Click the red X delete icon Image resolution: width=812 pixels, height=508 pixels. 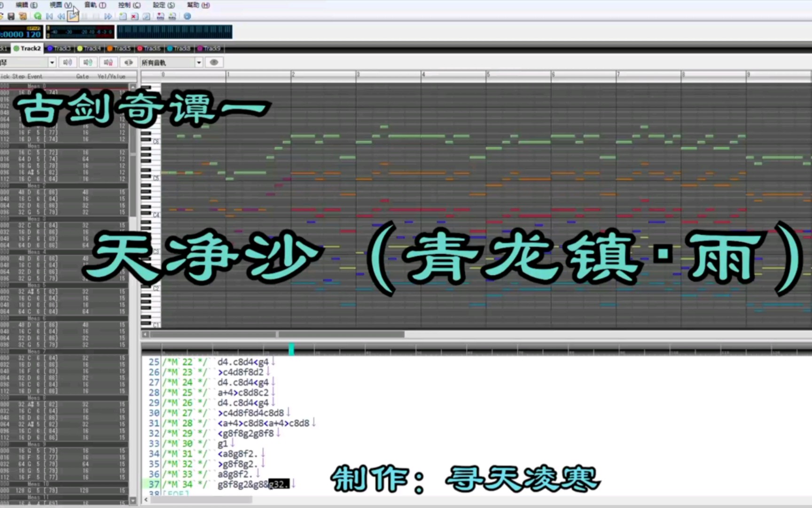134,16
